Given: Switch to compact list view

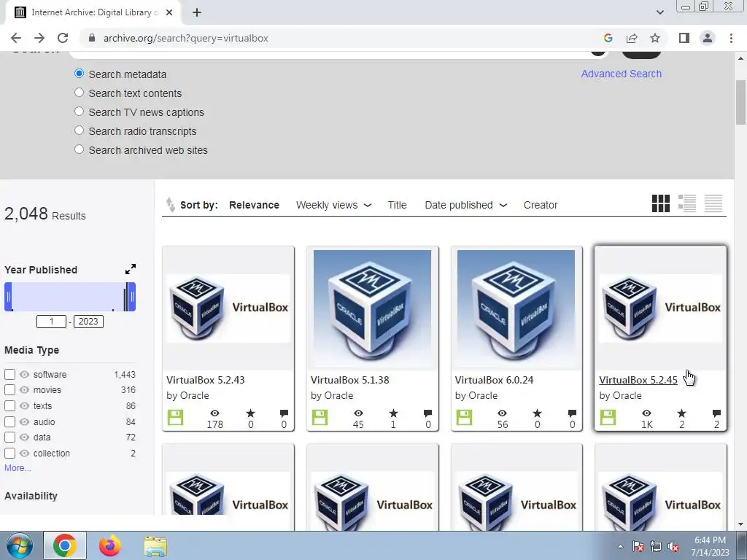Looking at the screenshot, I should [713, 203].
